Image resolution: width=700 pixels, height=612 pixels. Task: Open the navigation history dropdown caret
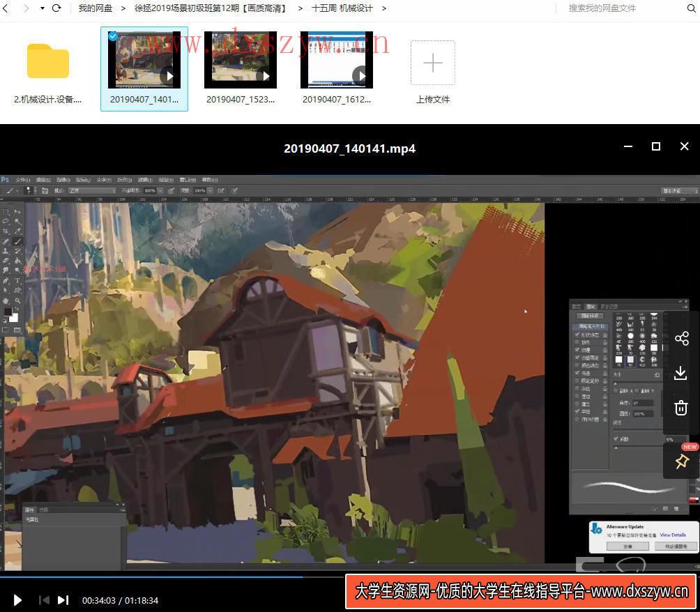point(43,8)
